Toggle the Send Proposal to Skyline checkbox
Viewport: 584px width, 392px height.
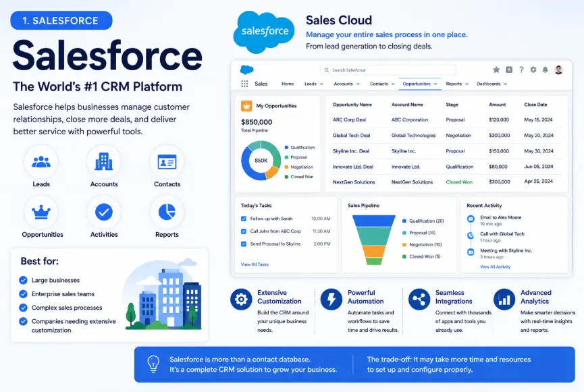pyautogui.click(x=244, y=244)
